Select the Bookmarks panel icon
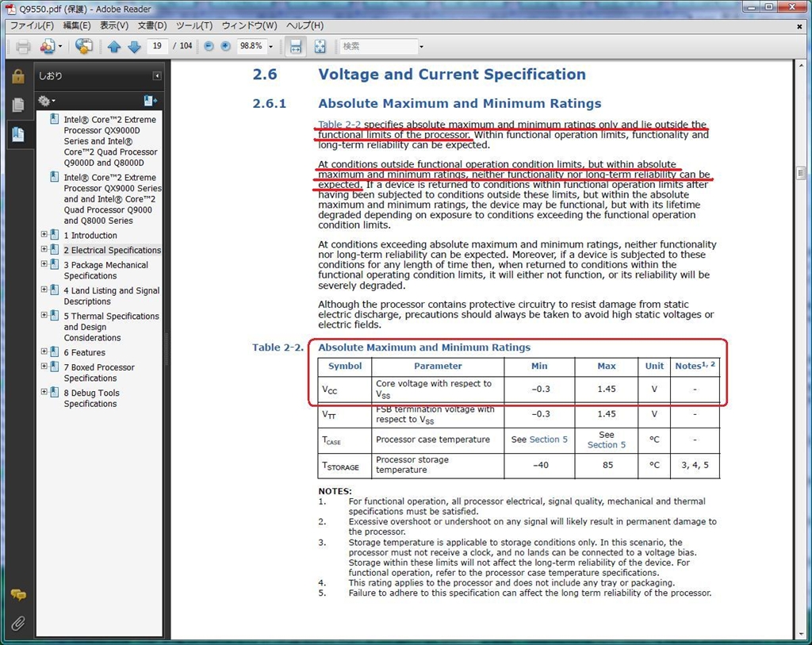812x645 pixels. tap(18, 134)
